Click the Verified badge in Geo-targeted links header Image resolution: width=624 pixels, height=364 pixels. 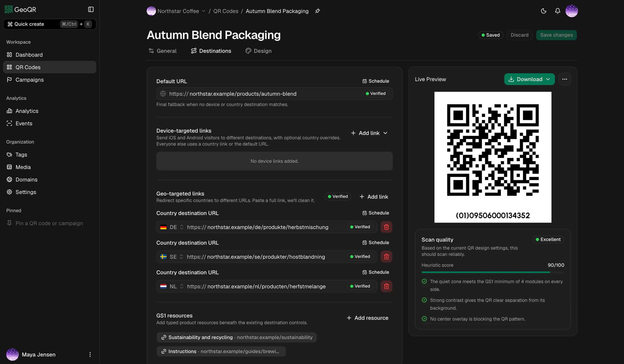338,197
